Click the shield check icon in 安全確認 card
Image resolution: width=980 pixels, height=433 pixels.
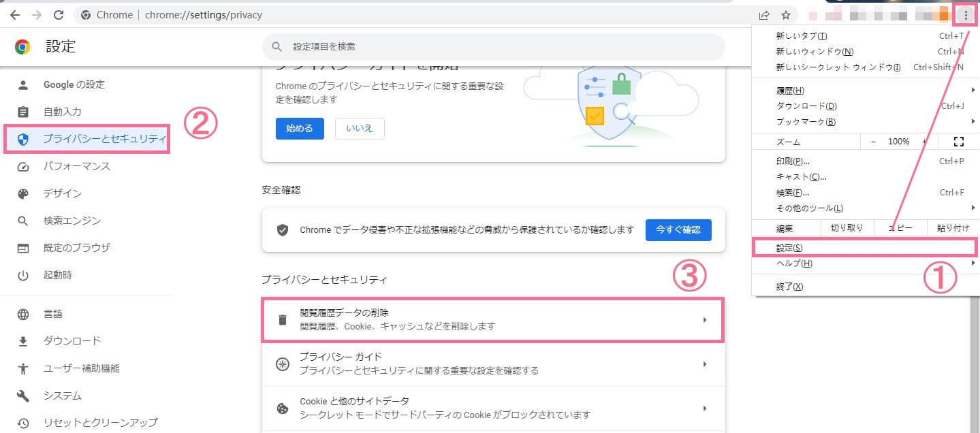tap(283, 230)
